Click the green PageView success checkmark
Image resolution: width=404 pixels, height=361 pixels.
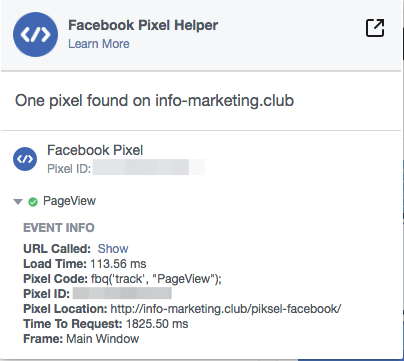tap(33, 202)
